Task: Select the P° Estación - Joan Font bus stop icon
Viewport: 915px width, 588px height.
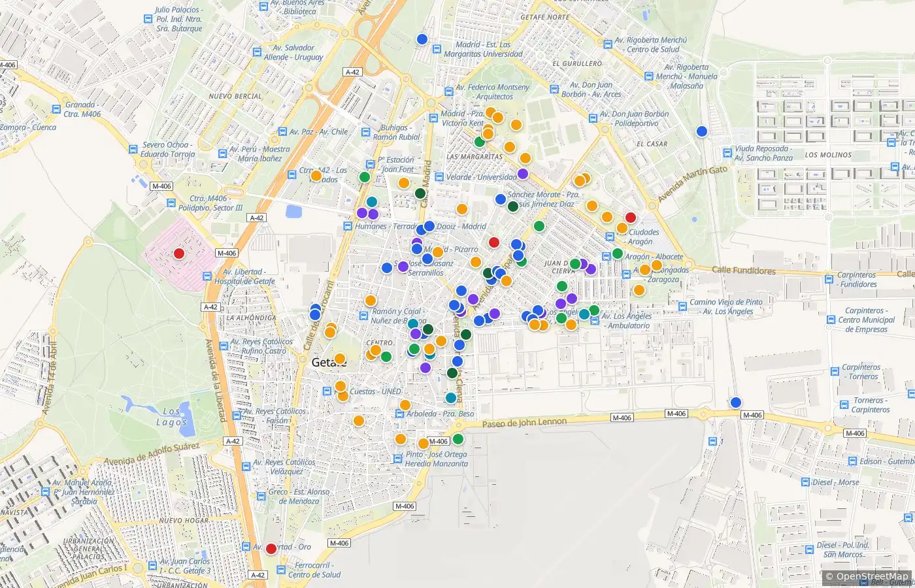Action: (370, 165)
